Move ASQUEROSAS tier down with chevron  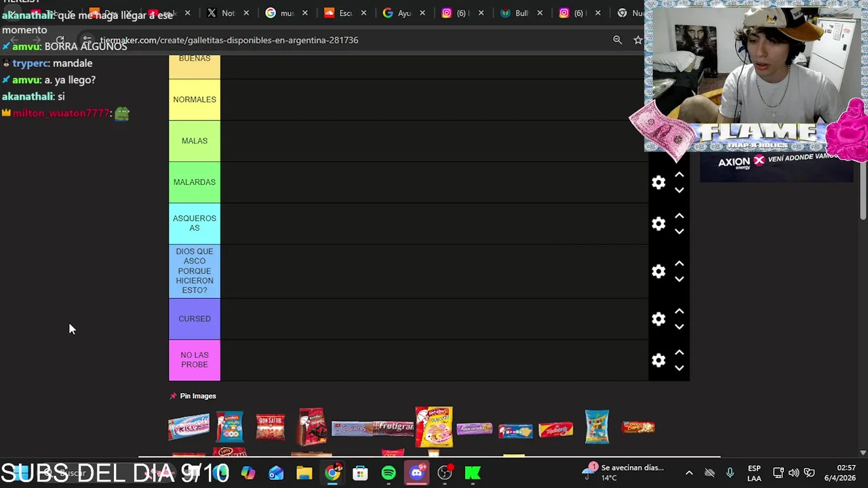[679, 232]
